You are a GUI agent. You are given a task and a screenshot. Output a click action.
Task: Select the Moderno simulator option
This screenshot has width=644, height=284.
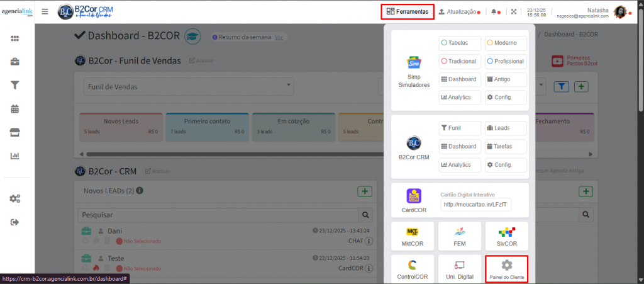tap(506, 43)
